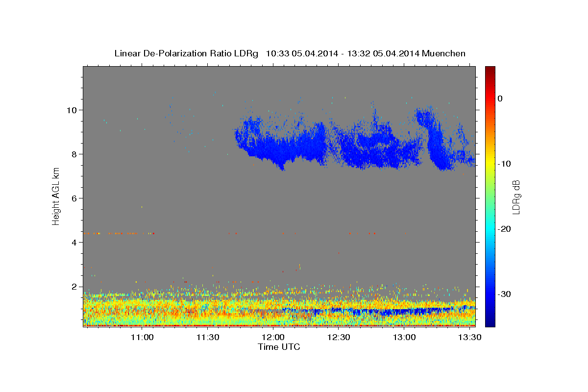Click the dark blue bottom of colorbar
Image resolution: width=588 pixels, height=392 pixels.
tap(490, 321)
